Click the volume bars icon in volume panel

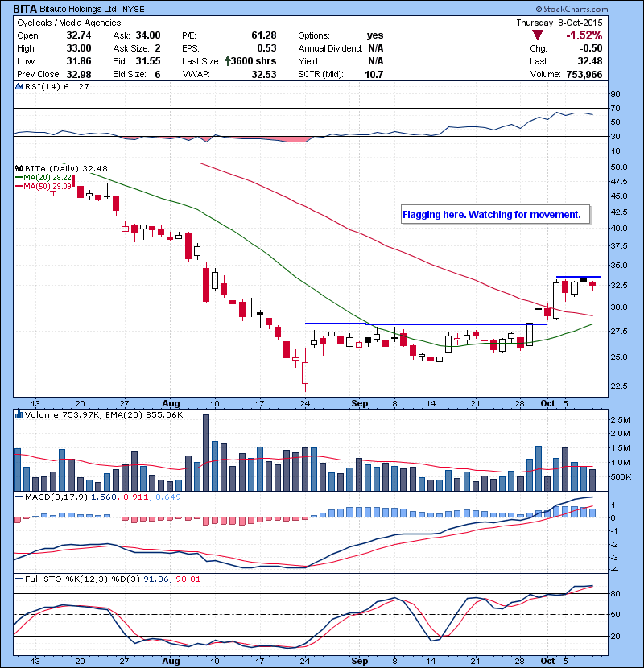[x=19, y=414]
